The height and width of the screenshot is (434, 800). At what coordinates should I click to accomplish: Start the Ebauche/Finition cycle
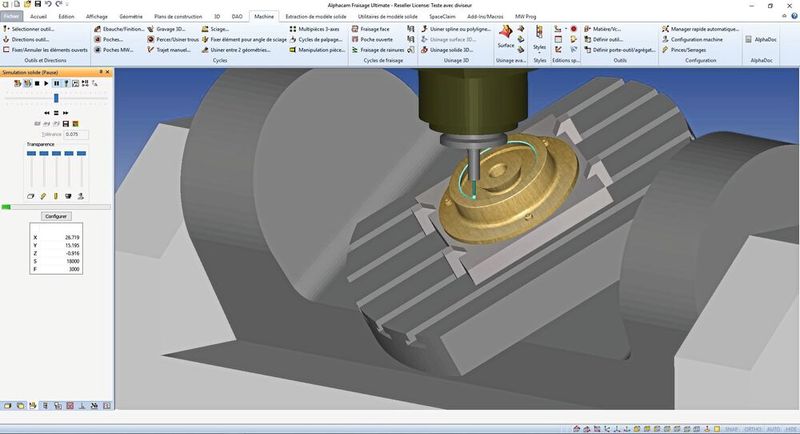click(119, 29)
